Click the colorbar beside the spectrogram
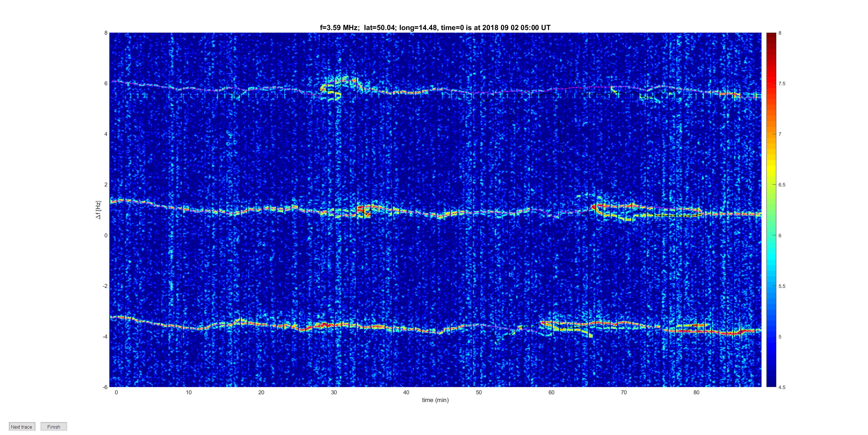The height and width of the screenshot is (435, 868). pos(771,210)
